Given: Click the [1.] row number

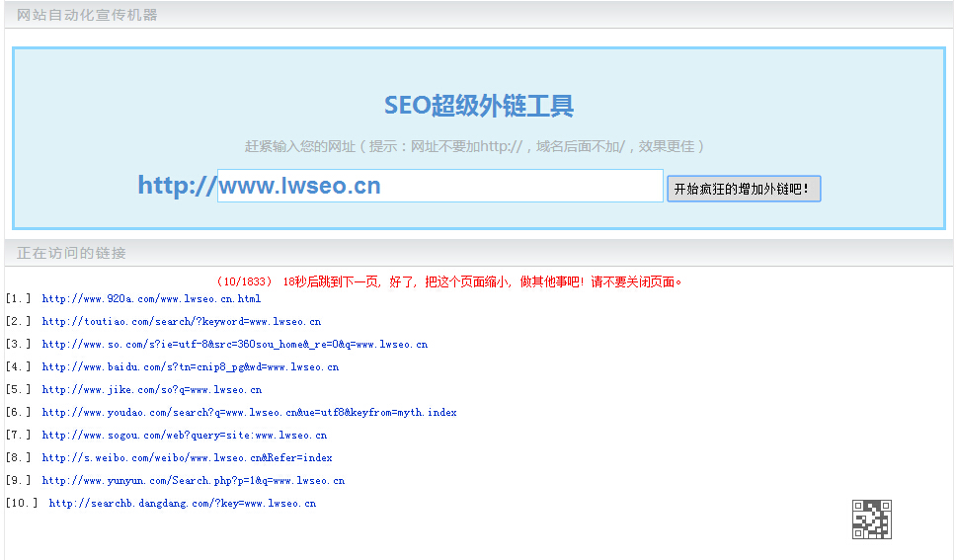Looking at the screenshot, I should pos(18,299).
